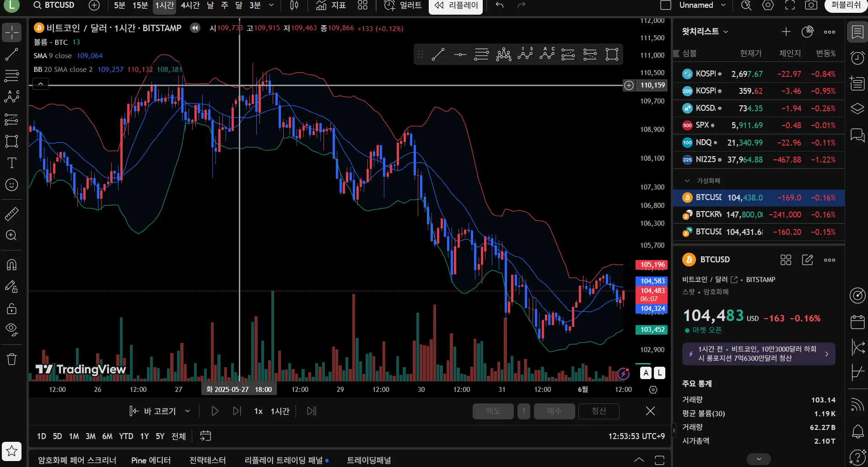Open the Fibonacci tools in left toolbar
This screenshot has height=467, width=868.
click(x=12, y=75)
